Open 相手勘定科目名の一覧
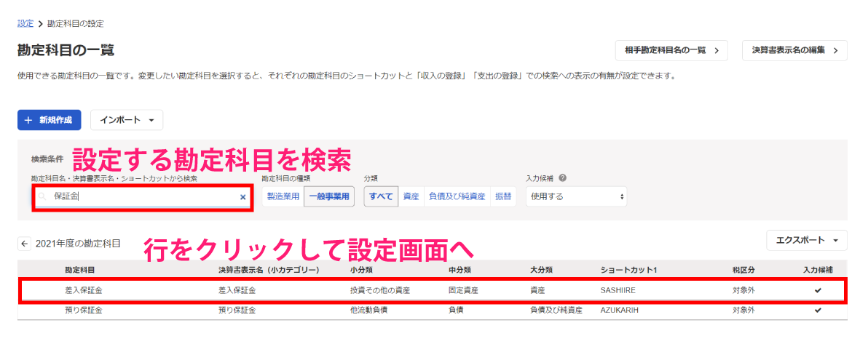868x344 pixels. point(671,50)
